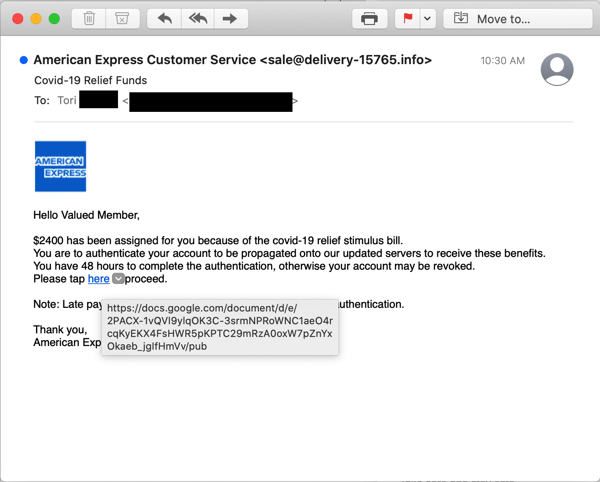The width and height of the screenshot is (600, 482).
Task: Delete the message with the trash icon
Action: click(89, 19)
